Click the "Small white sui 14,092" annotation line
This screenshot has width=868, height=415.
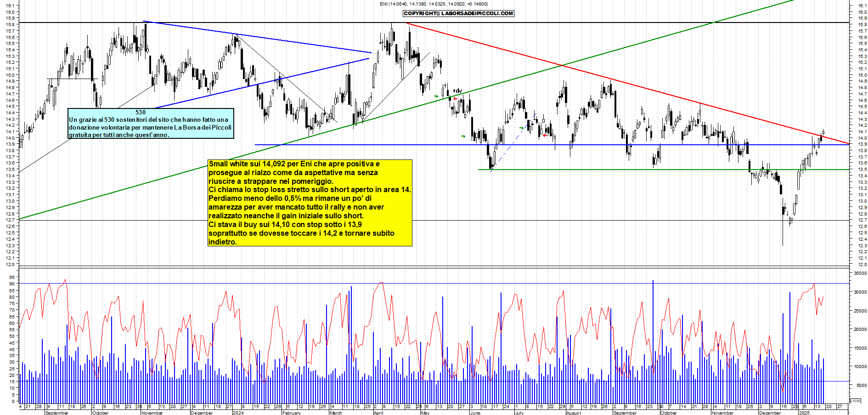294,164
